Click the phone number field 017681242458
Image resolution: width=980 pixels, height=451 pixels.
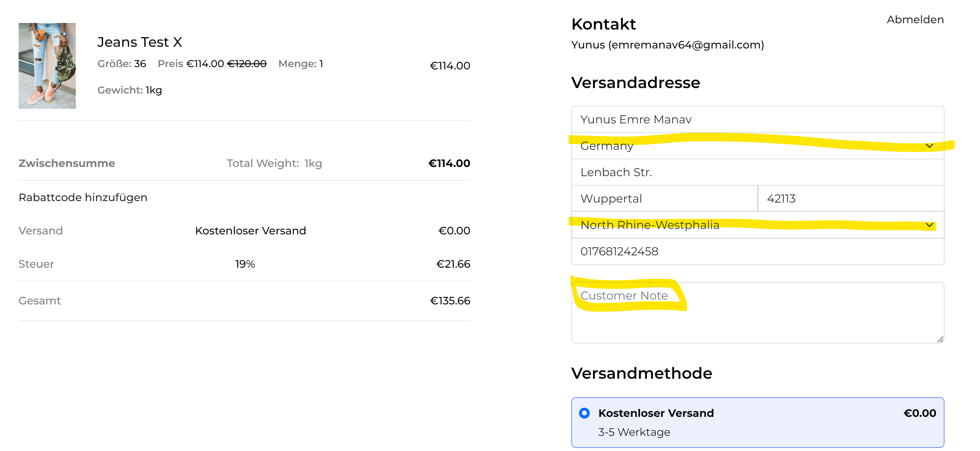point(757,251)
